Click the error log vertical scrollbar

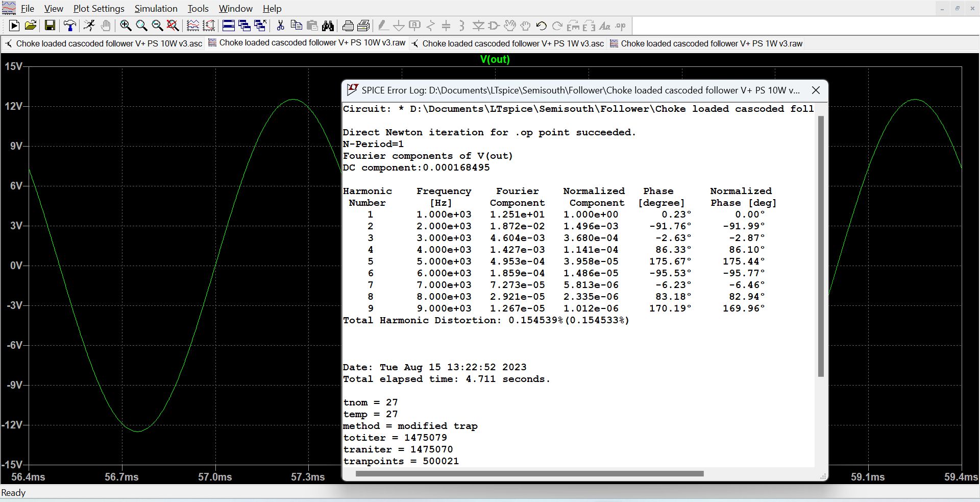[x=821, y=246]
